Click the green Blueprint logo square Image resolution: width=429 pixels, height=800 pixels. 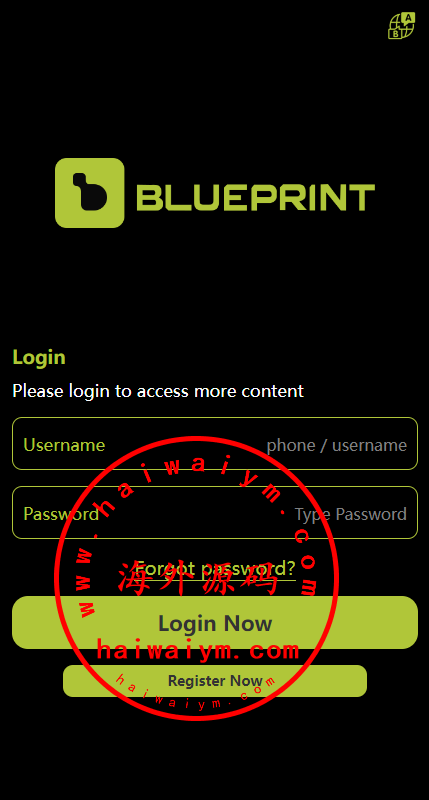click(90, 193)
